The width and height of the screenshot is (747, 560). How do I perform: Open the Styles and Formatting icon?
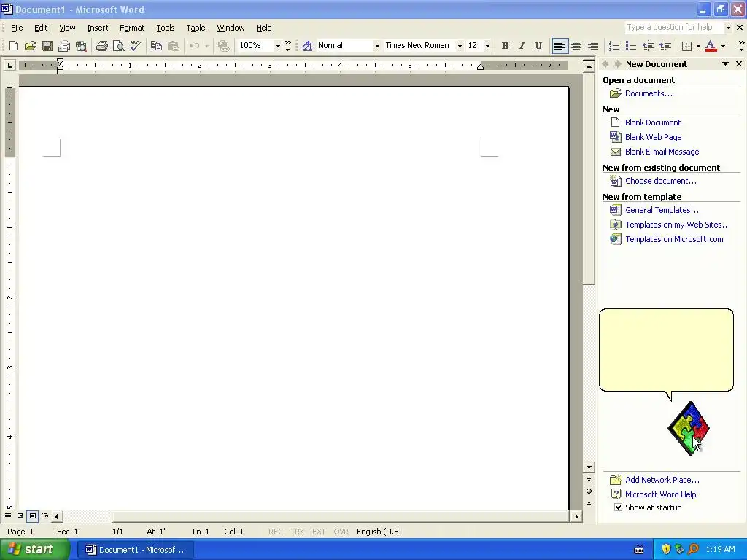[307, 46]
